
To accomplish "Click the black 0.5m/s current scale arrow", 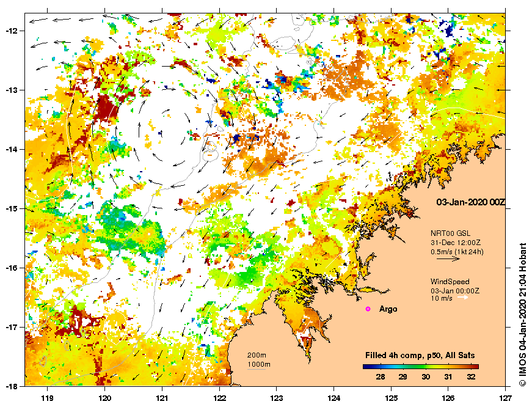I will pyautogui.click(x=448, y=258).
